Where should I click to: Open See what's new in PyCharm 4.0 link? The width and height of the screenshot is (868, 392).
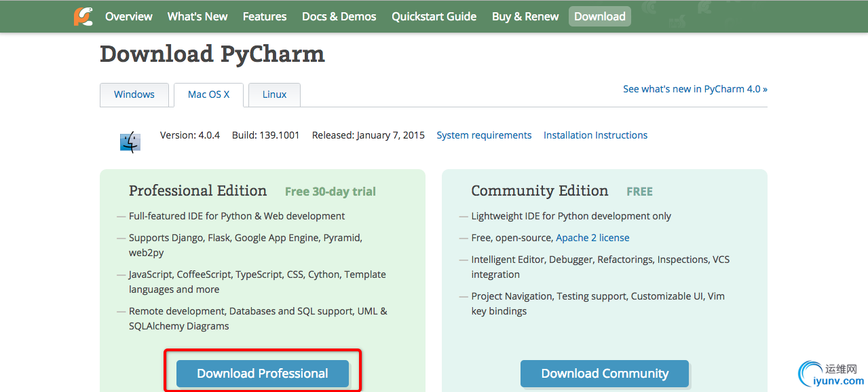tap(695, 89)
